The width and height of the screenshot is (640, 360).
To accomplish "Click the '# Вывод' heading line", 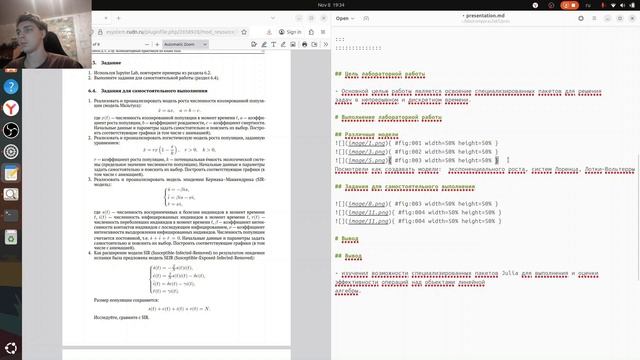I will click(x=347, y=239).
